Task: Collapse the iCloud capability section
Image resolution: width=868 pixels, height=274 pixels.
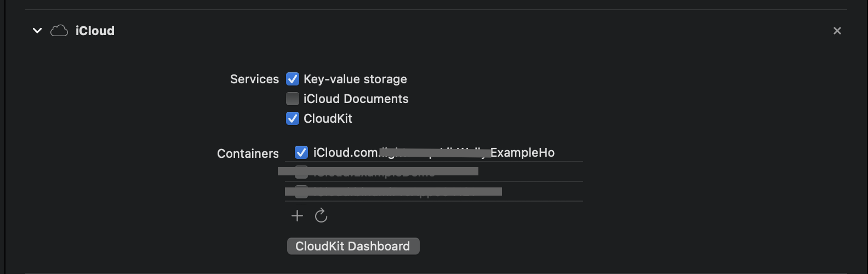Action: coord(37,31)
